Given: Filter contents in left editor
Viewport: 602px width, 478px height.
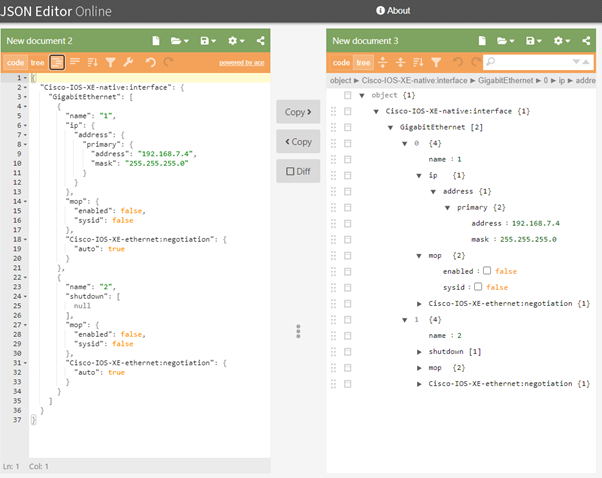Looking at the screenshot, I should [111, 62].
